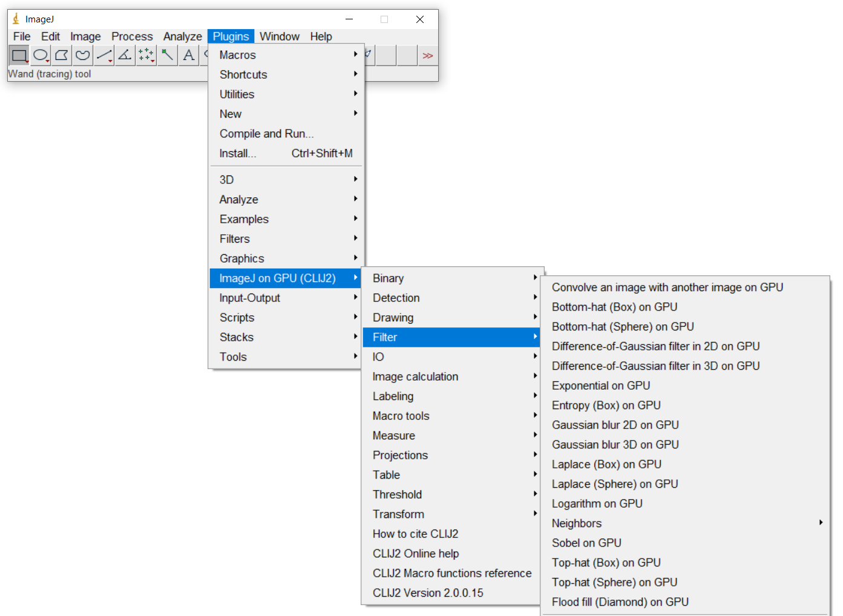This screenshot has width=843, height=616.
Task: Open the Analyze menu in menu bar
Action: click(182, 36)
